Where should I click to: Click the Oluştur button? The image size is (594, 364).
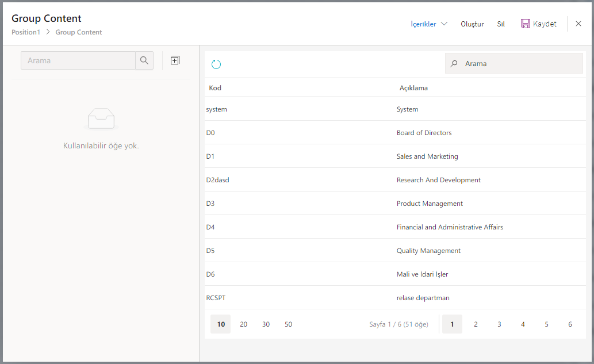(472, 24)
